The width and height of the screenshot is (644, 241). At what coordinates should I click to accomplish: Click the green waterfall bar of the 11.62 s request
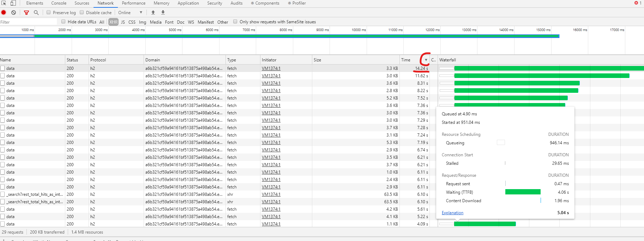(542, 76)
